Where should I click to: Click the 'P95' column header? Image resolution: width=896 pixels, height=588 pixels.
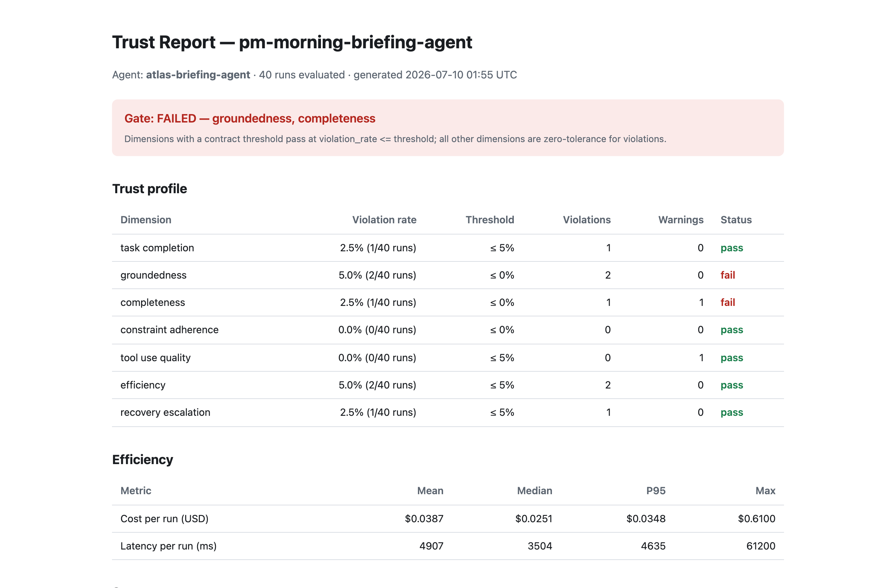click(656, 490)
